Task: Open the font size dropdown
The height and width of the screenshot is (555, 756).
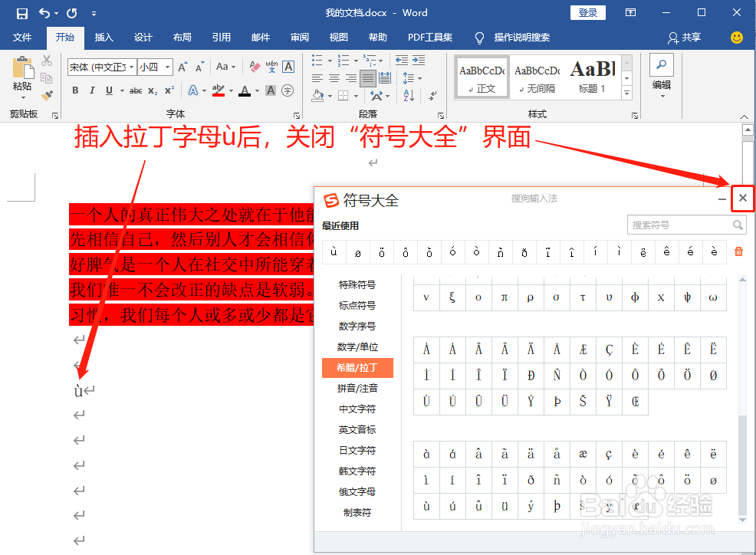Action: click(x=167, y=67)
